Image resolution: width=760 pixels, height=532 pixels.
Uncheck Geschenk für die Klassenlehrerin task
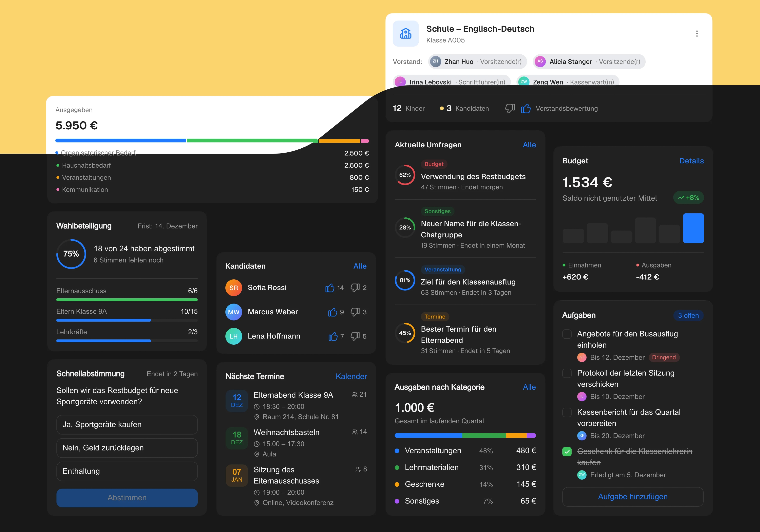point(567,452)
